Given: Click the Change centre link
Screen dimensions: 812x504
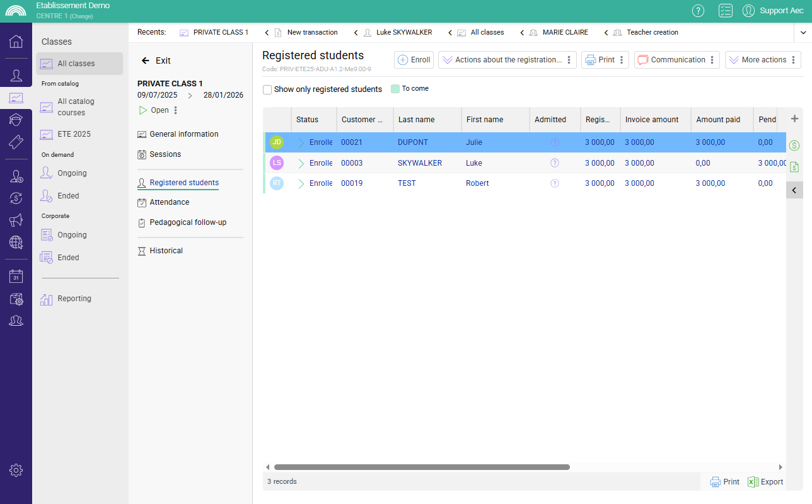Looking at the screenshot, I should click(81, 16).
